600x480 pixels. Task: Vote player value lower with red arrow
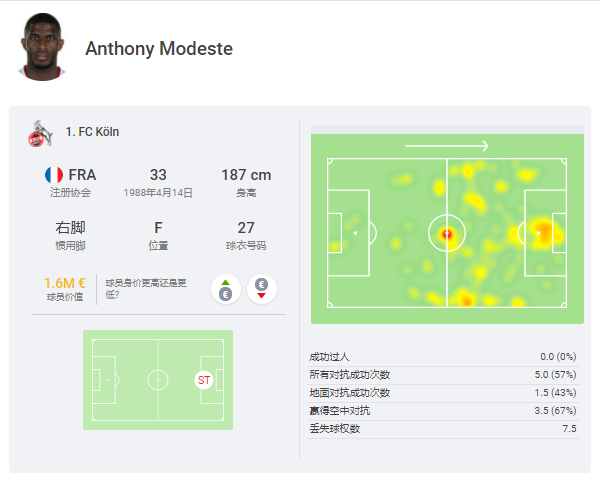click(262, 289)
